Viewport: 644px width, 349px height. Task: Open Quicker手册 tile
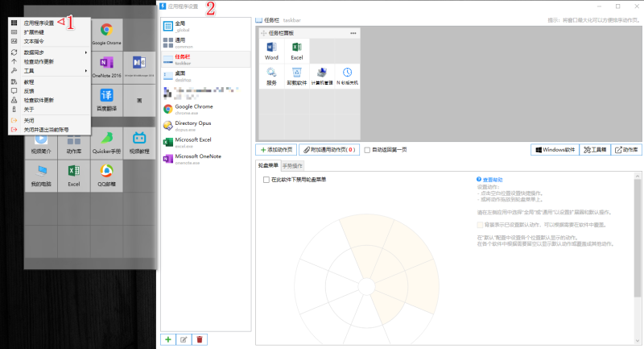(x=107, y=143)
